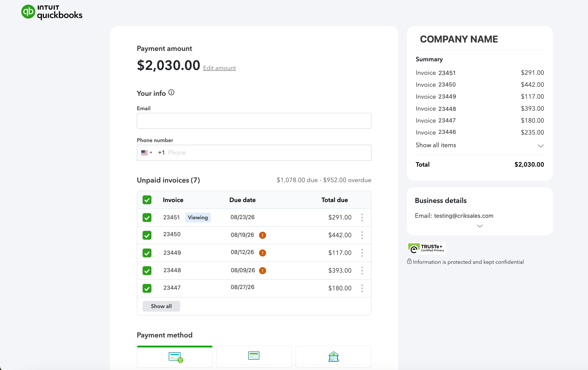588x370 pixels.
Task: Uncheck invoice 23447 checkbox
Action: 147,288
